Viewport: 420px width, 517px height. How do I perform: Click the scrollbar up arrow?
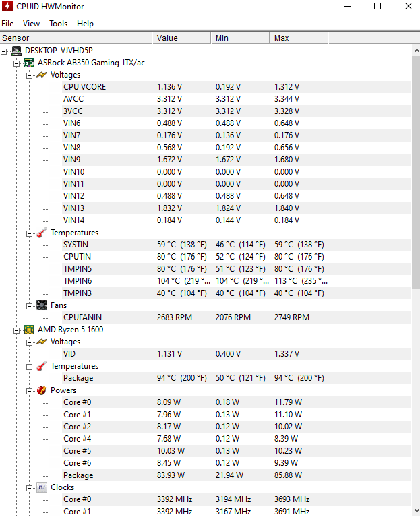pyautogui.click(x=416, y=51)
